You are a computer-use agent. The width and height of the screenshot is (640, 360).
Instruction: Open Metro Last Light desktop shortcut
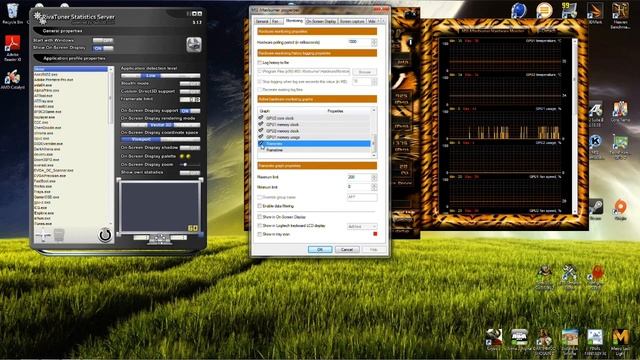point(620,341)
